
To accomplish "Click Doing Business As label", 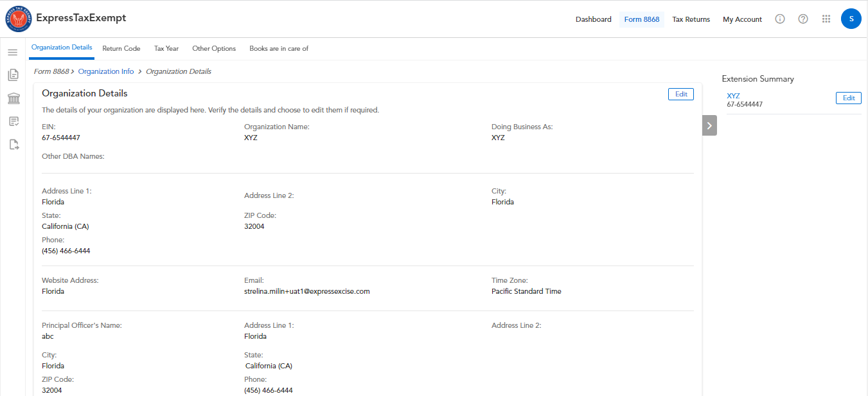I will 522,127.
